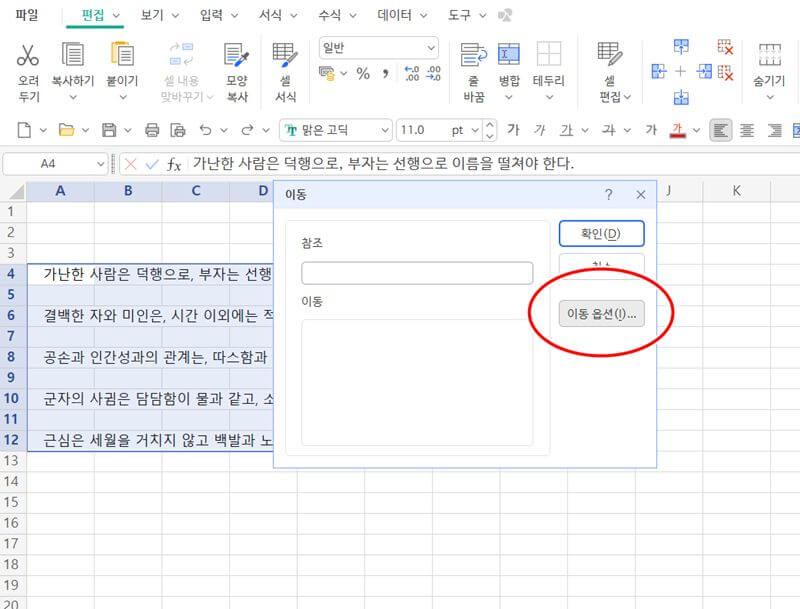
Task: Click the formula bar cancel X icon
Action: [131, 164]
